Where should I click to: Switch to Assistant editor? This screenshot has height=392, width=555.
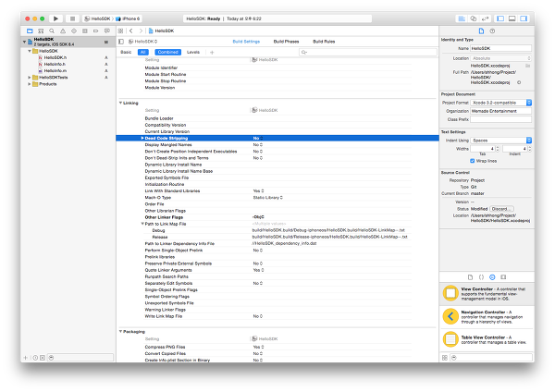coord(474,18)
